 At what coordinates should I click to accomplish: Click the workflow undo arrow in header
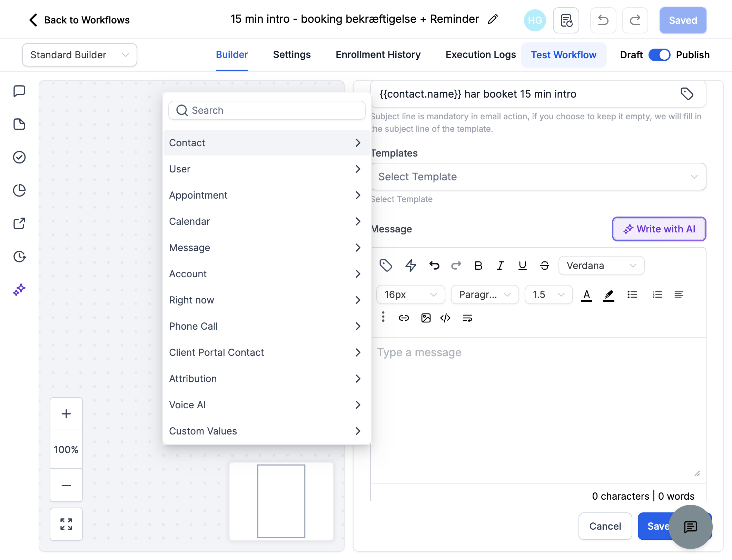tap(603, 20)
